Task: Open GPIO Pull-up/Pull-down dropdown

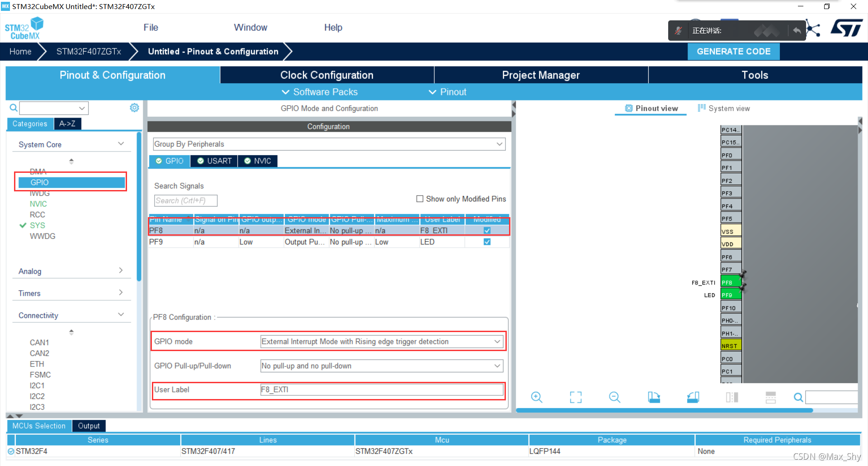Action: tap(382, 366)
